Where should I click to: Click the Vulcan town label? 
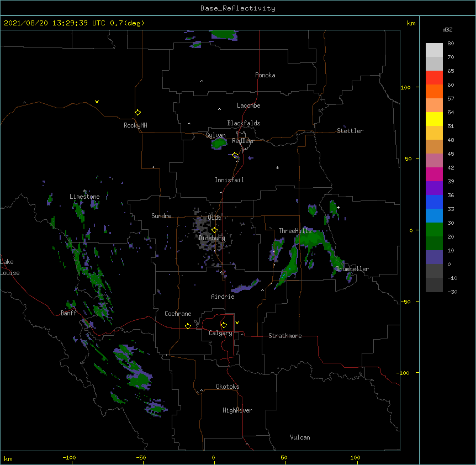tap(300, 437)
